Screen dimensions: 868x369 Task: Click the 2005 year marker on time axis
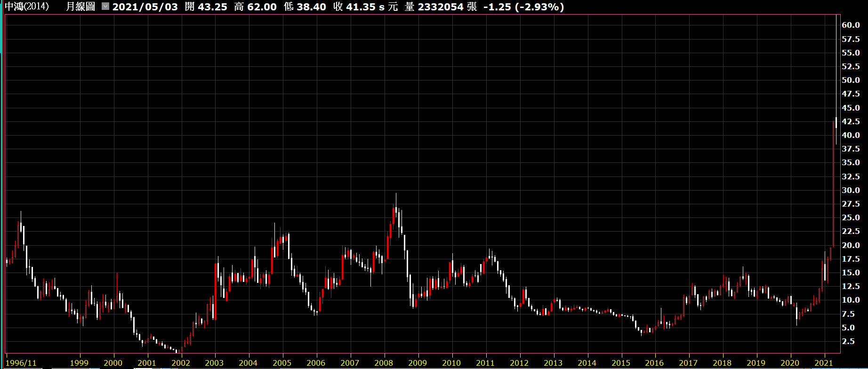(x=282, y=363)
